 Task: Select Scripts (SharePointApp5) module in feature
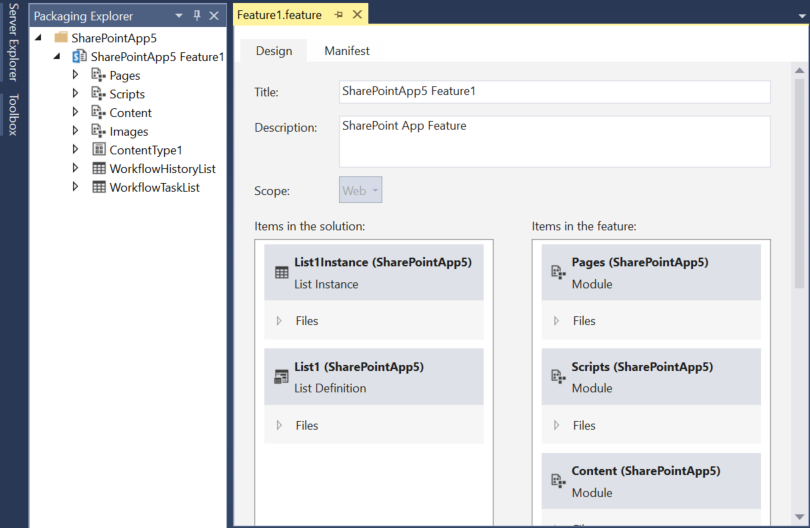651,377
